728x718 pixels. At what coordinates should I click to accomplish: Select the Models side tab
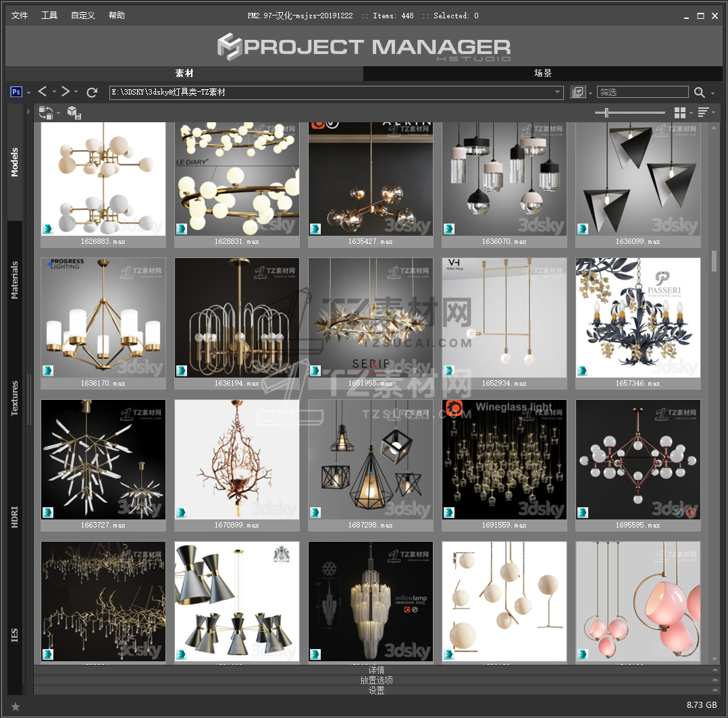15,162
